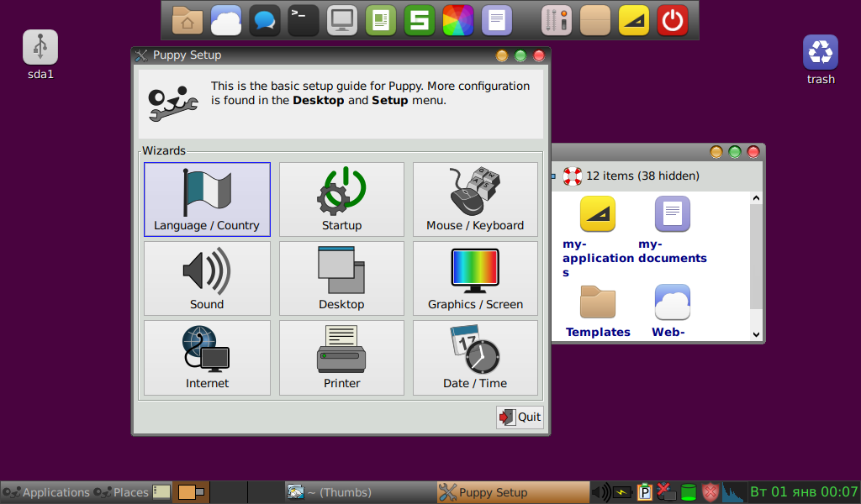Open the Internet wizard
The width and height of the screenshot is (861, 504).
tap(207, 358)
